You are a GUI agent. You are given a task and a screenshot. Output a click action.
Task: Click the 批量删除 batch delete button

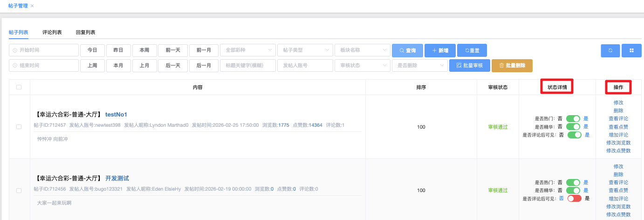click(x=512, y=66)
